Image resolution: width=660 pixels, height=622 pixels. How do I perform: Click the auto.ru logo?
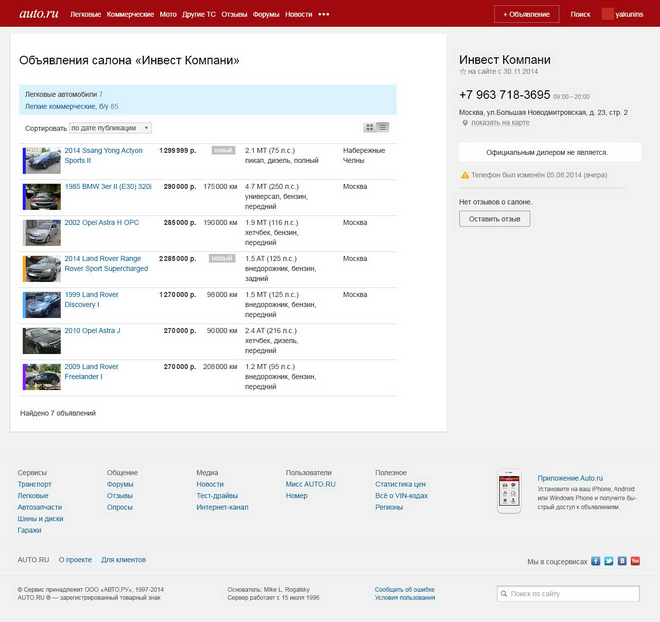39,14
